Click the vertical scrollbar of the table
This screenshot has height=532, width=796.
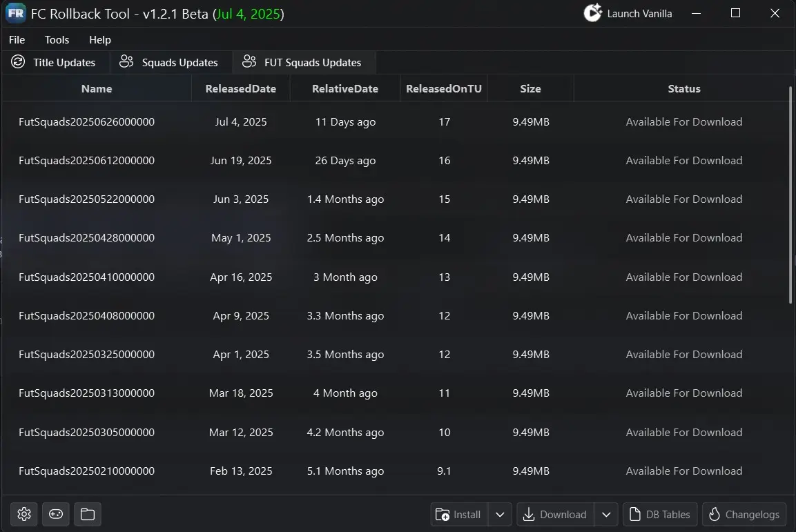pos(790,195)
